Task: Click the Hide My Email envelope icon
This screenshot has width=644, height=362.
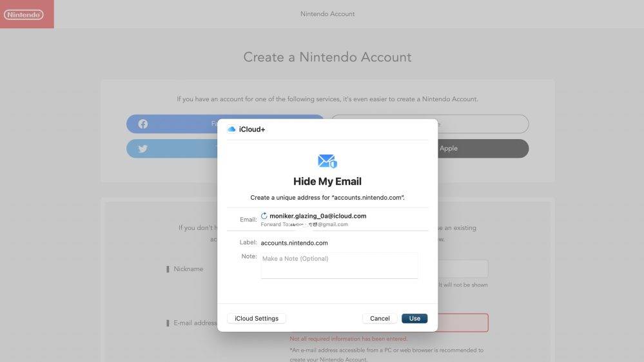Action: [327, 161]
